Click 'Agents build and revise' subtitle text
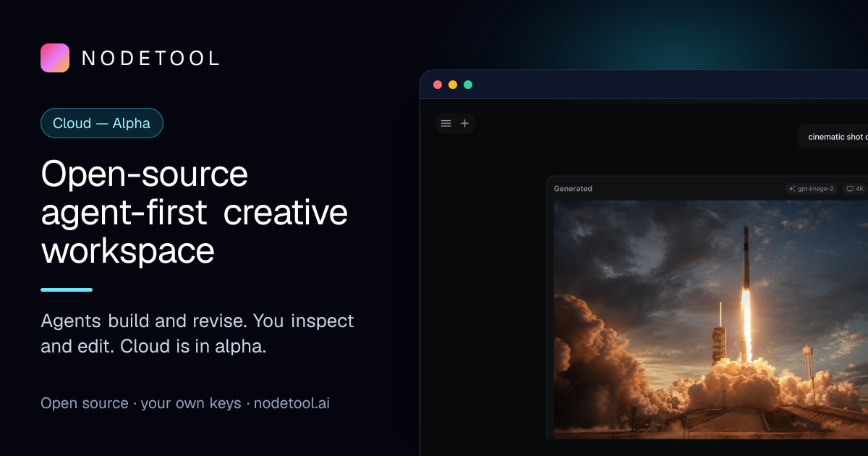The width and height of the screenshot is (868, 456). 197,333
